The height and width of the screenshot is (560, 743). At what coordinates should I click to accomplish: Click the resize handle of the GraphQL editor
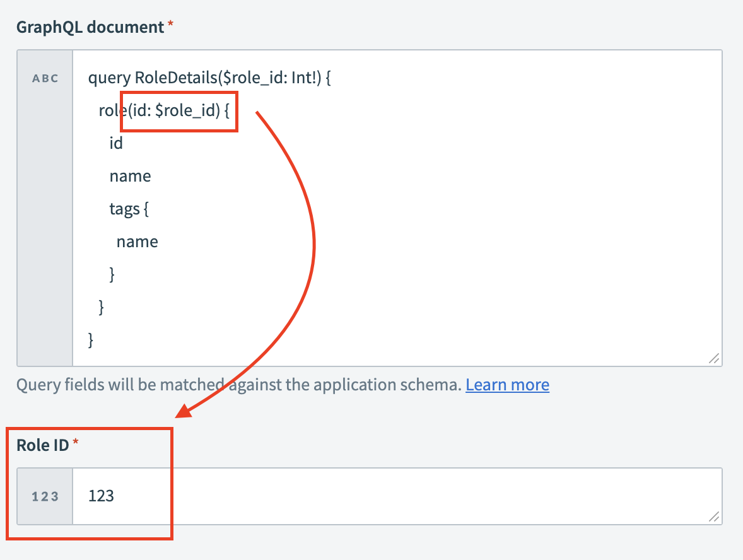click(x=713, y=359)
